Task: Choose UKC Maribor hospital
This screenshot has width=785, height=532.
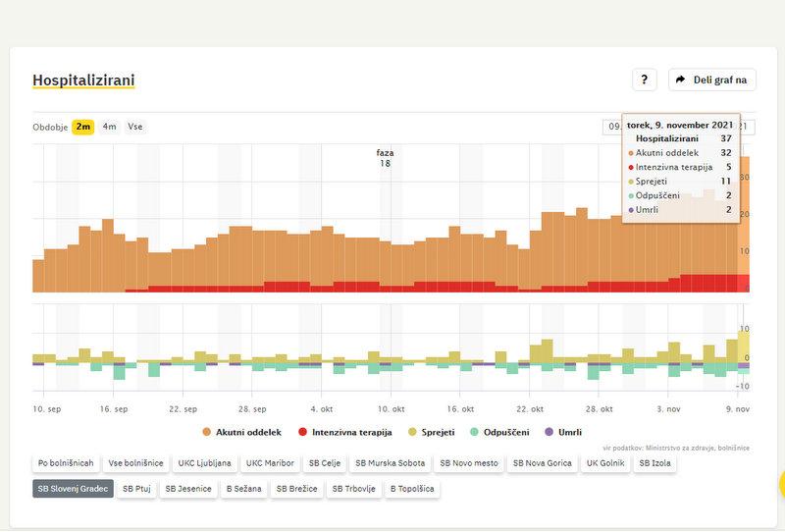Action: pos(268,462)
